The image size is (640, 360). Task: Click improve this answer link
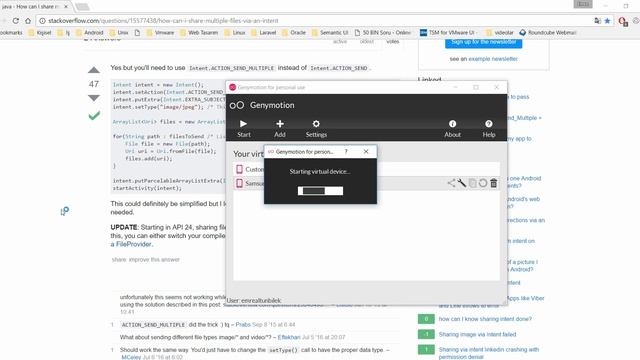point(154,260)
